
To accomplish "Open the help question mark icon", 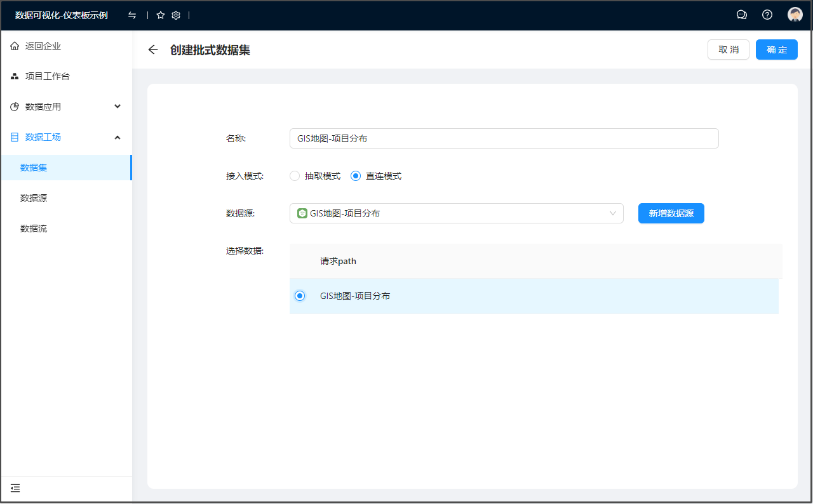I will tap(767, 15).
